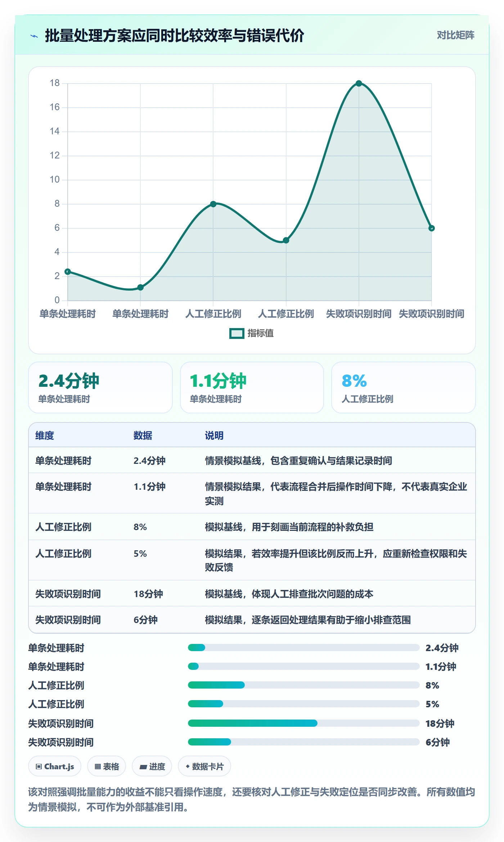Click the chart data point at value 2.4

(x=68, y=272)
